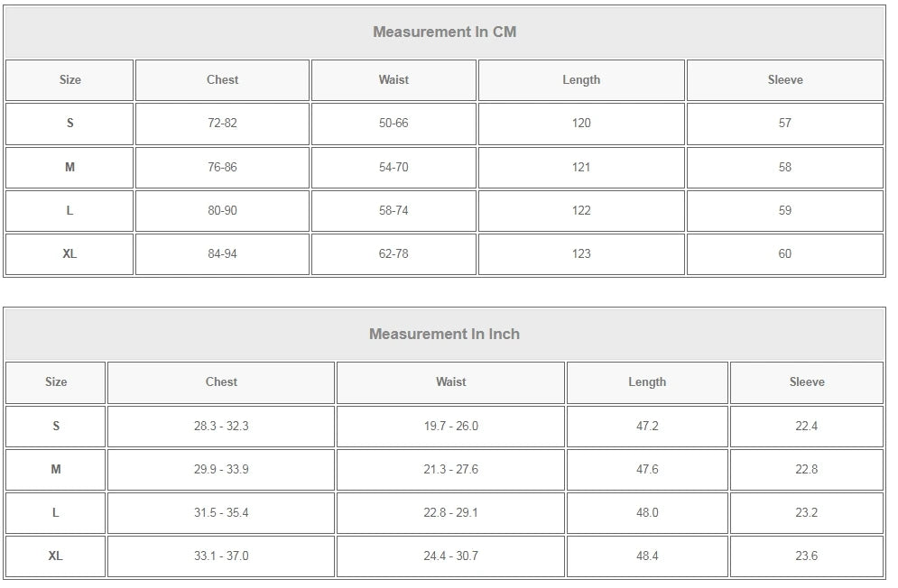Viewport: 898px width, 588px height.
Task: Click the 54-70 waist cell
Action: pyautogui.click(x=393, y=168)
